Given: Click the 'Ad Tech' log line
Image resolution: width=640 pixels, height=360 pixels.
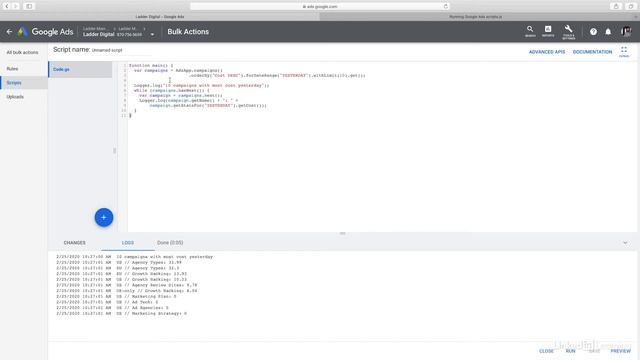Looking at the screenshot, I should pyautogui.click(x=107, y=302).
